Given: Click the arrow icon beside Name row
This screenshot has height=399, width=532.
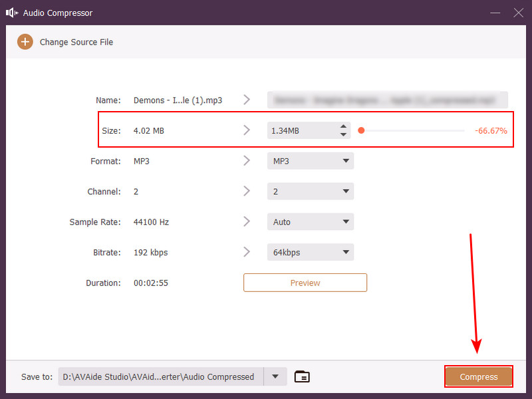Looking at the screenshot, I should point(247,100).
